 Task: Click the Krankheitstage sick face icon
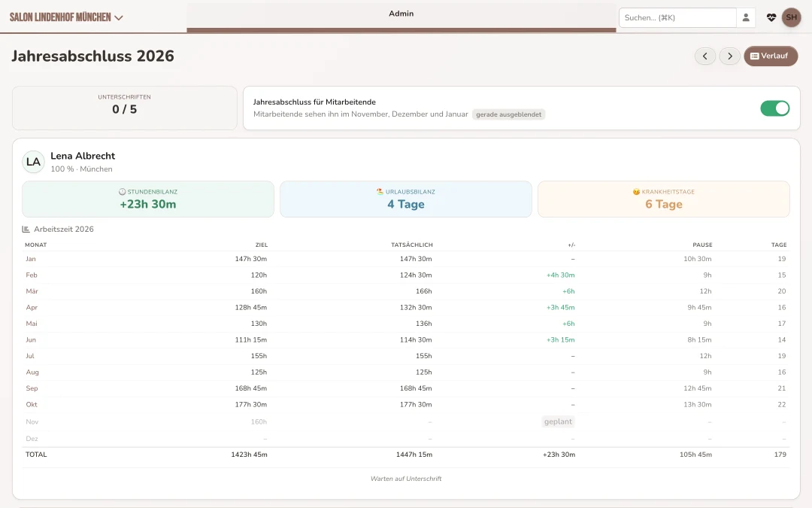tap(636, 192)
